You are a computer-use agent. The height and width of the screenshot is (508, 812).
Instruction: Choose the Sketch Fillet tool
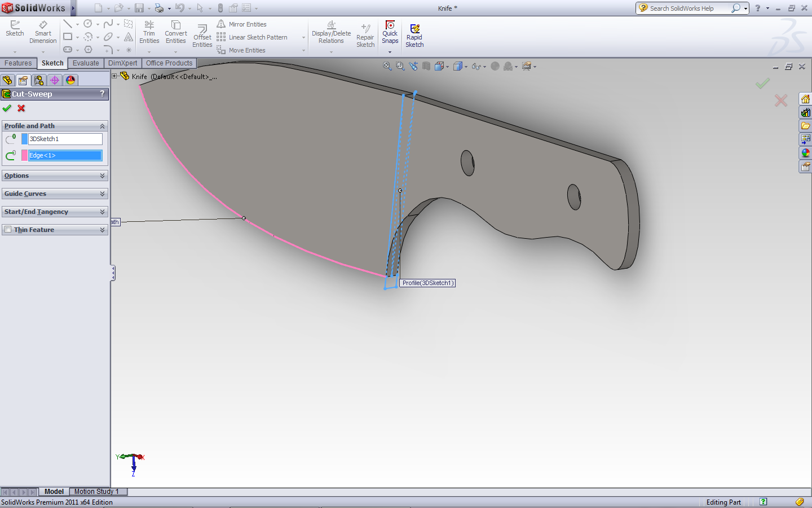tap(108, 50)
